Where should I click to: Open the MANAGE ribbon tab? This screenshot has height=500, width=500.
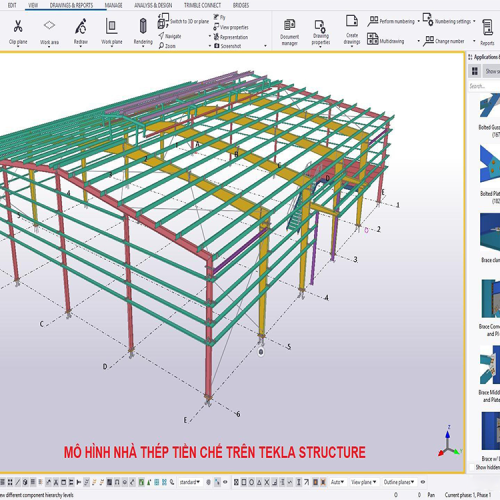pyautogui.click(x=113, y=5)
